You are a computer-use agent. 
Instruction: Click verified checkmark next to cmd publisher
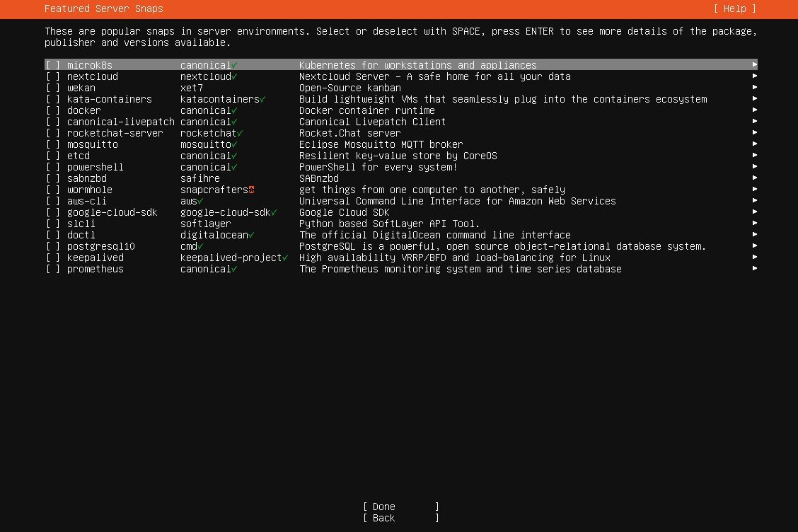coord(200,246)
